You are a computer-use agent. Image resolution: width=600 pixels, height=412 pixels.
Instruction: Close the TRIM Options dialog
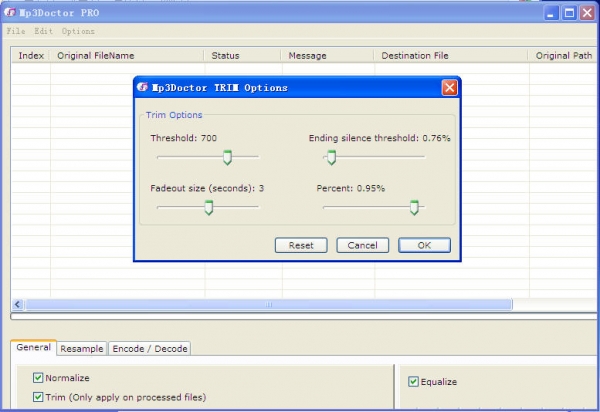click(x=450, y=88)
